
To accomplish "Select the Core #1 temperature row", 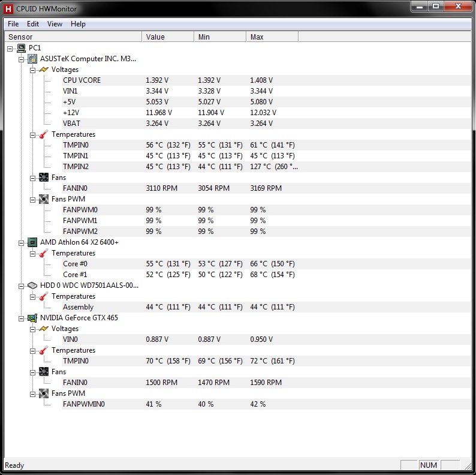I will [266, 274].
